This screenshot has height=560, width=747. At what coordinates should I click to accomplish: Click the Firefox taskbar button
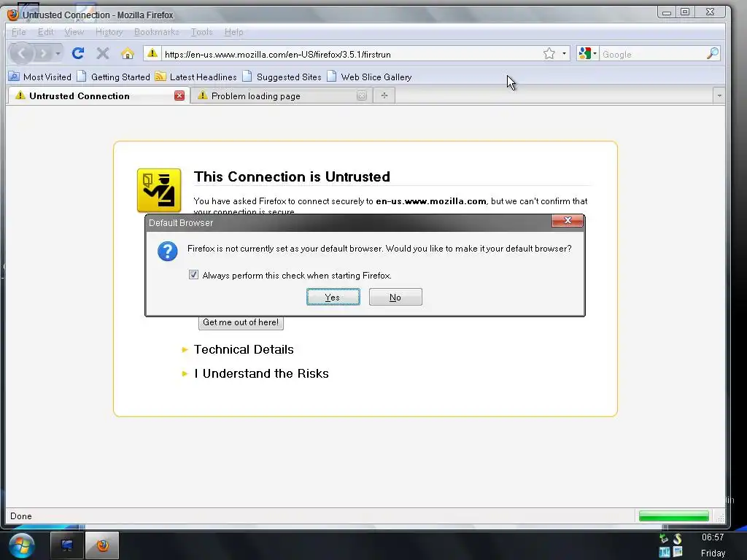[x=102, y=545]
